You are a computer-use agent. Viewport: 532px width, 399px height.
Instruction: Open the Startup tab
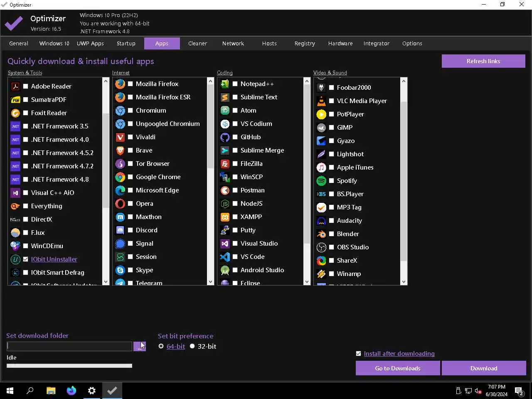pos(126,43)
